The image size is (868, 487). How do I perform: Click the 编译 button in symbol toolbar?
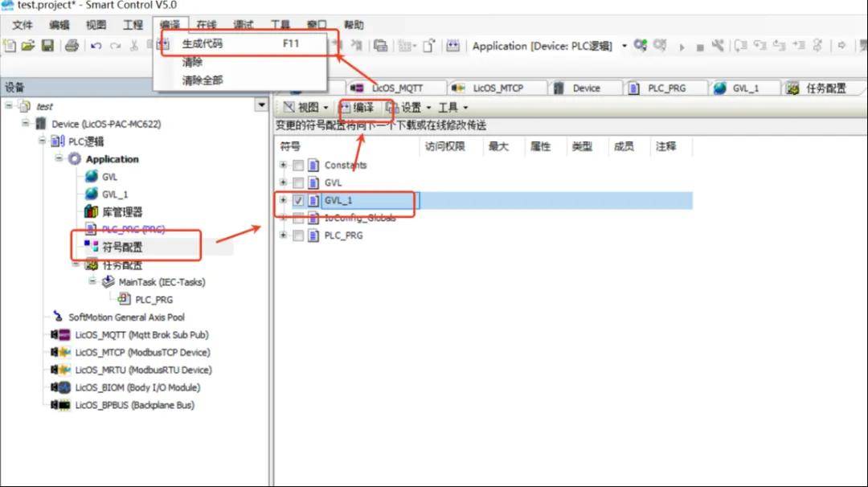click(357, 107)
